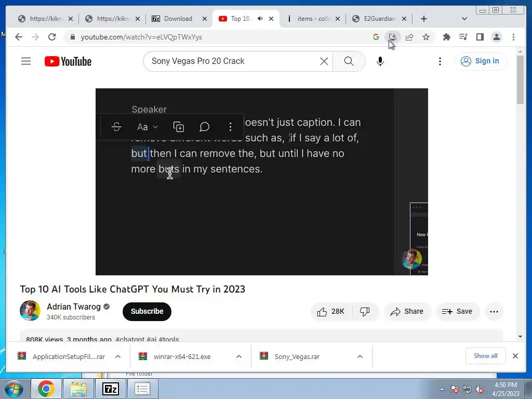Click the Share button under video
The height and width of the screenshot is (399, 532).
click(407, 312)
